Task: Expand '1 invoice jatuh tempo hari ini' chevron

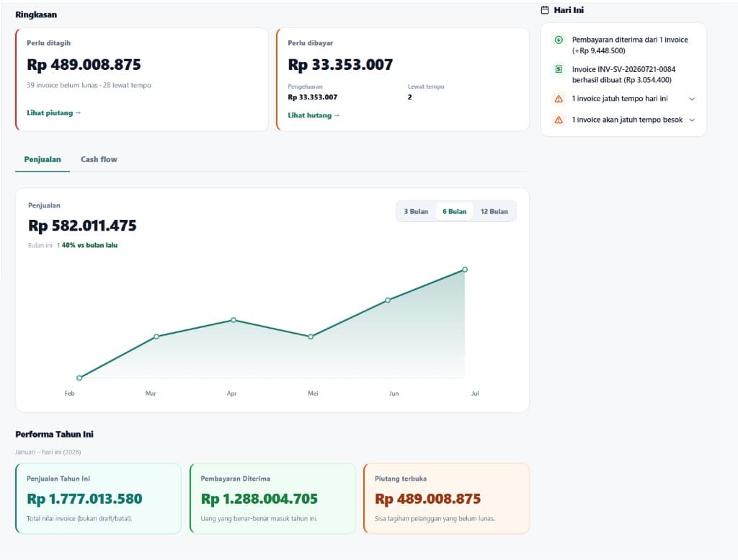Action: (692, 99)
